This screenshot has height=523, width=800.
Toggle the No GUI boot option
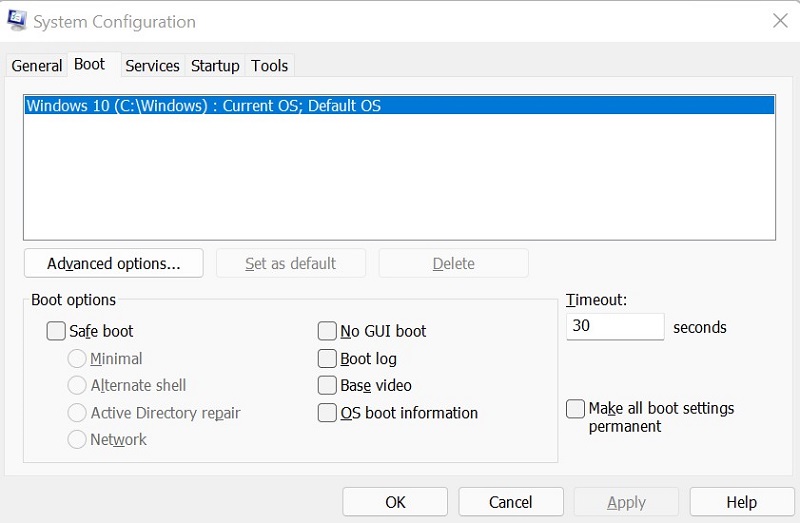pos(327,331)
